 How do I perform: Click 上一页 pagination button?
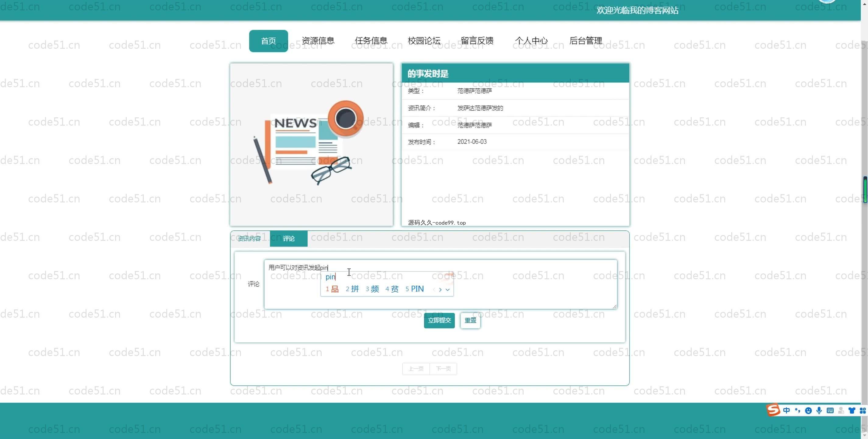coord(416,369)
